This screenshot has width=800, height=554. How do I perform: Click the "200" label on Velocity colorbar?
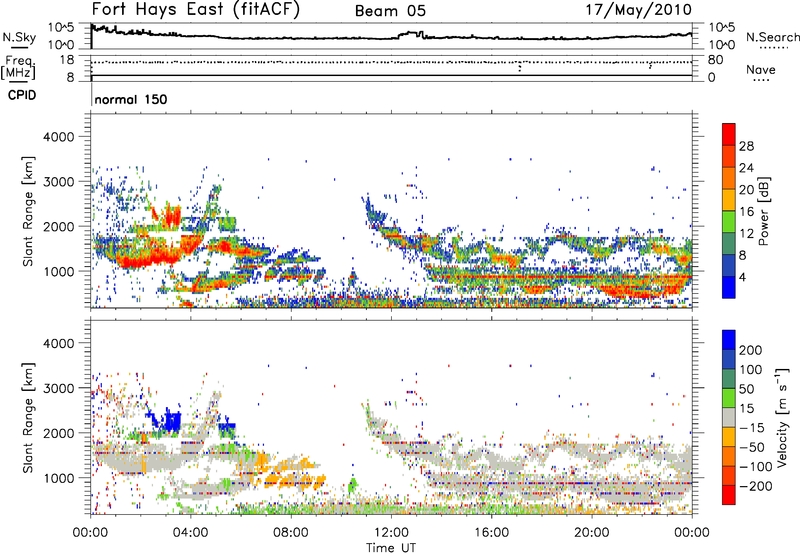tap(751, 350)
